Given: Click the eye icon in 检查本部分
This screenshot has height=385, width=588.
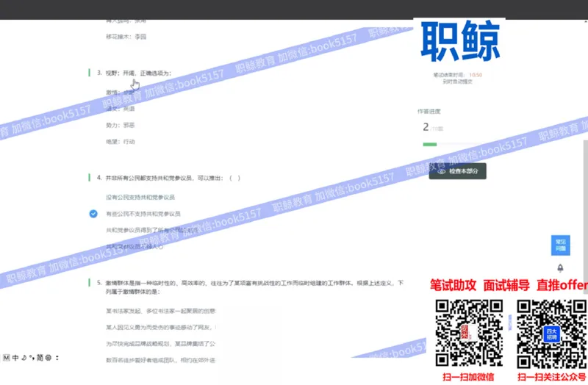Looking at the screenshot, I should 442,171.
